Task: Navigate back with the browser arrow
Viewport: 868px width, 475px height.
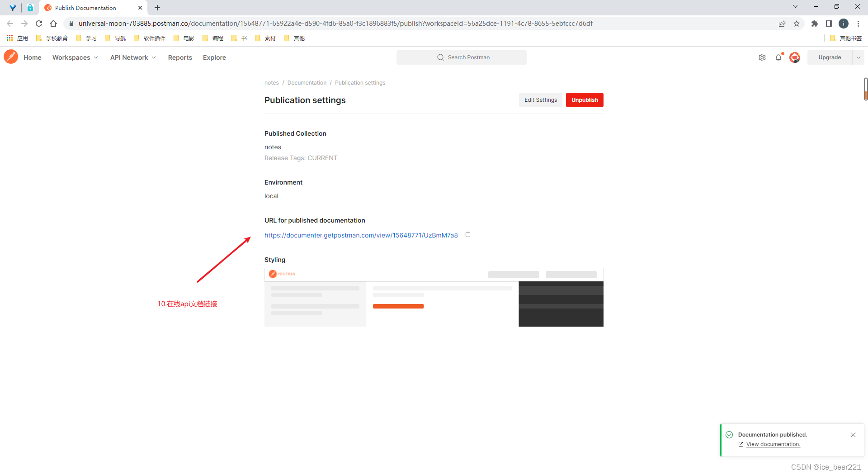Action: (x=10, y=24)
